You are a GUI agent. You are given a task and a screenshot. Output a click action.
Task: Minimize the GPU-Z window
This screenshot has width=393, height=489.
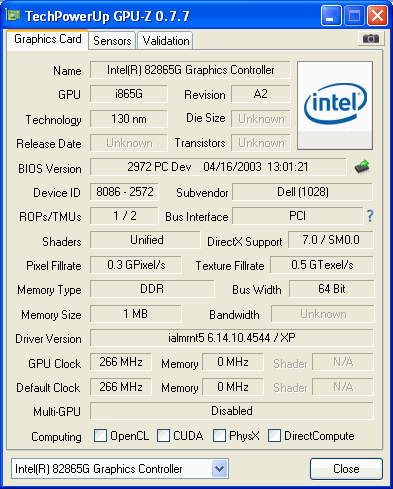pos(331,16)
